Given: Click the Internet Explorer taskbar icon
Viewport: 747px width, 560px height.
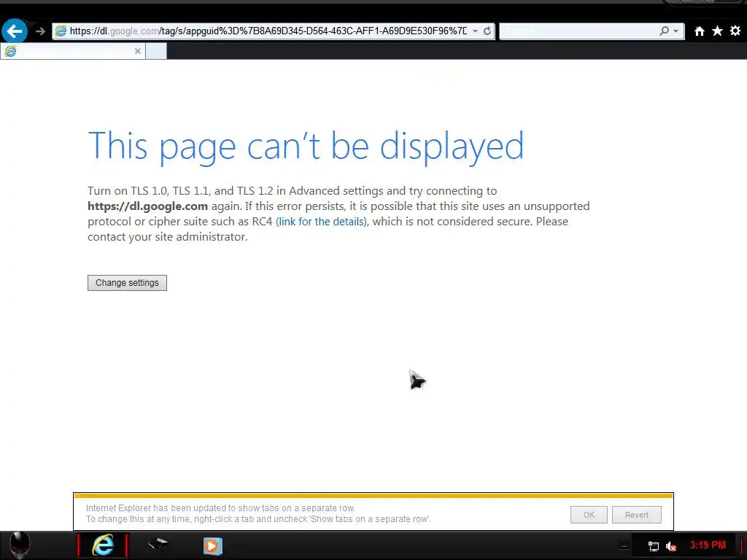Looking at the screenshot, I should pyautogui.click(x=103, y=545).
